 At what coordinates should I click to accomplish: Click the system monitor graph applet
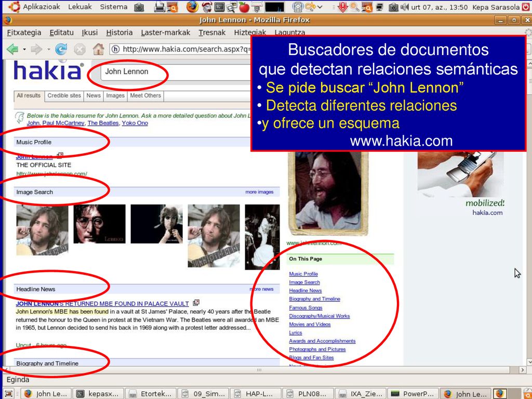click(274, 7)
